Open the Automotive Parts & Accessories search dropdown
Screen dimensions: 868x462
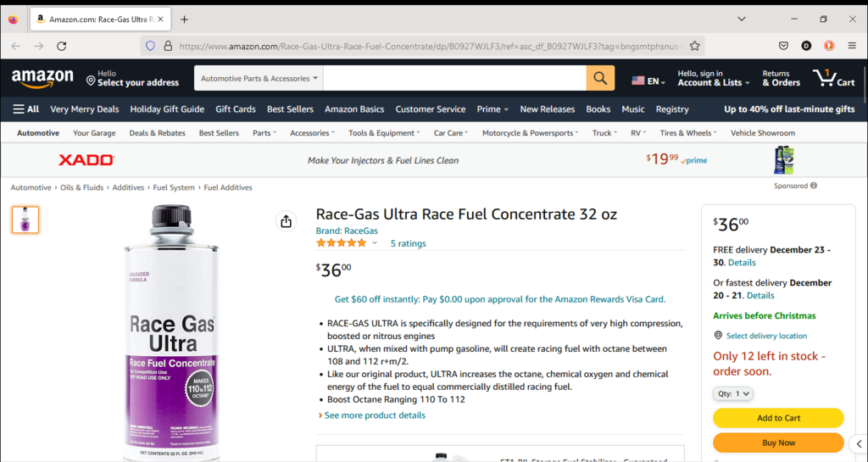click(259, 79)
